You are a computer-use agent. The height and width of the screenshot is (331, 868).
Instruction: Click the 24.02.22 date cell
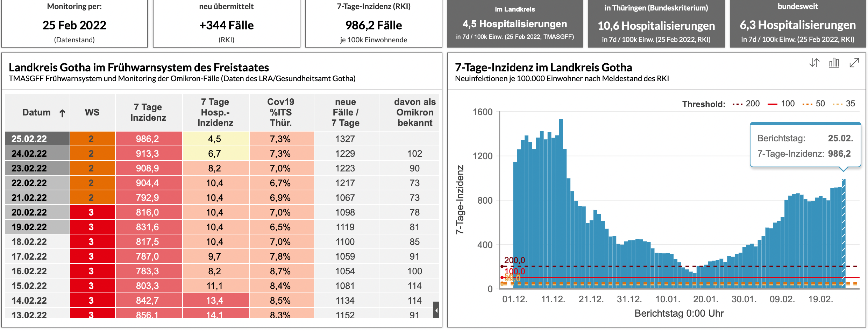38,153
